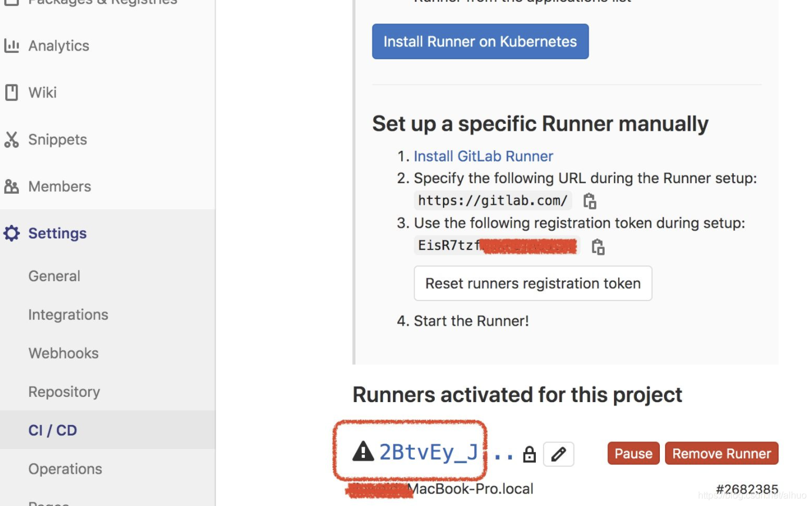Open the Members sidebar section
Screen dimensions: 812x506
point(59,187)
